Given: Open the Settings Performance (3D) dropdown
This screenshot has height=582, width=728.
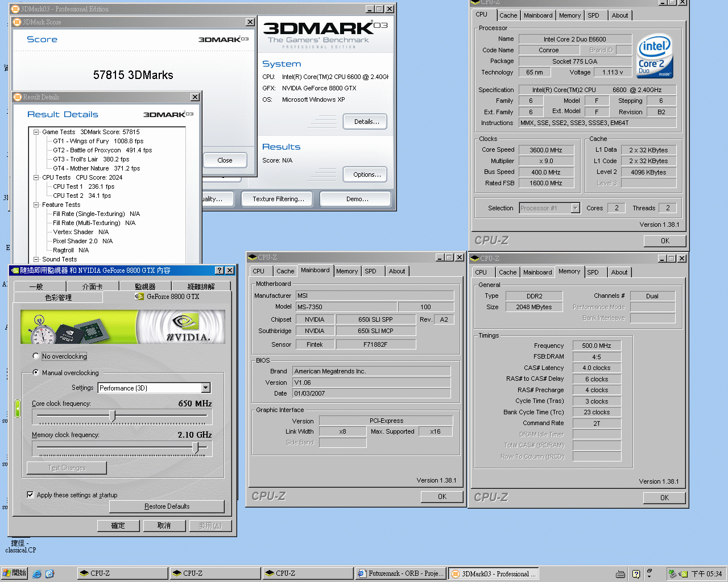Looking at the screenshot, I should click(206, 388).
